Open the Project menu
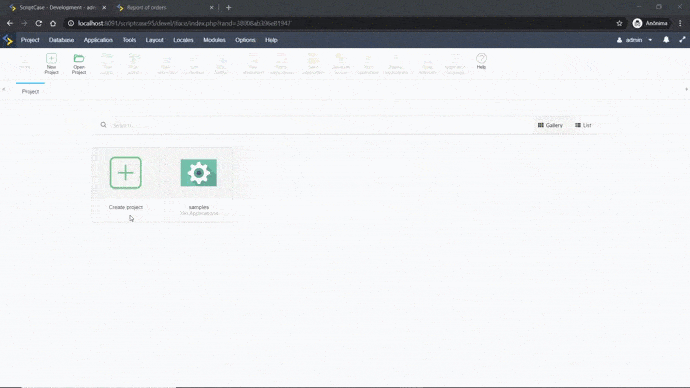The image size is (690, 388). [30, 40]
